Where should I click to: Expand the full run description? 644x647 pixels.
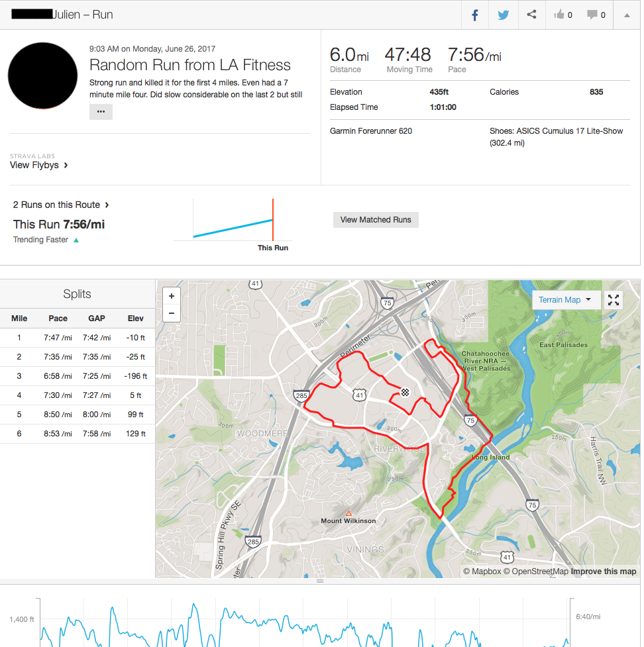(x=101, y=112)
